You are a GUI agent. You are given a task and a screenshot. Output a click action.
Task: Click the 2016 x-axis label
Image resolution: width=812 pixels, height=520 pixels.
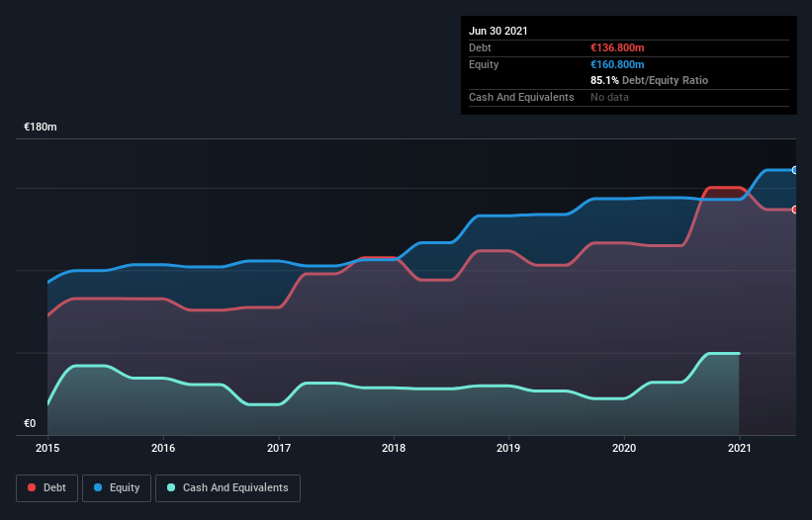(163, 448)
